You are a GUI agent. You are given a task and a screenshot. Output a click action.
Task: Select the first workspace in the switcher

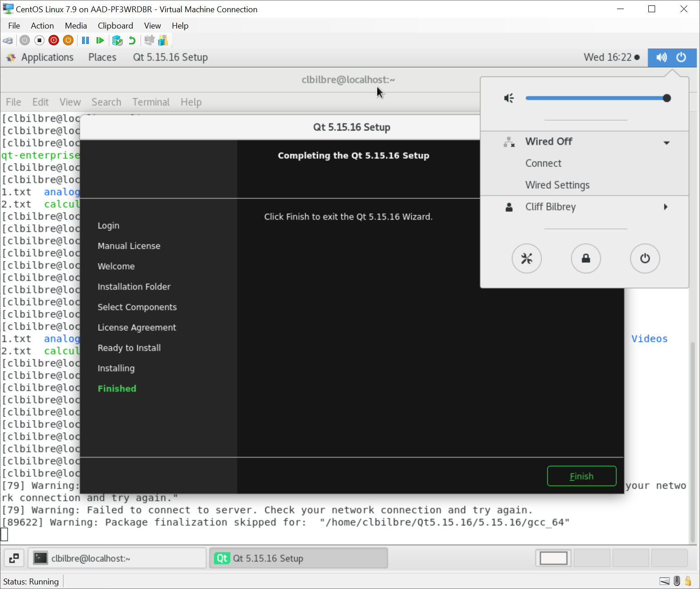pyautogui.click(x=554, y=558)
